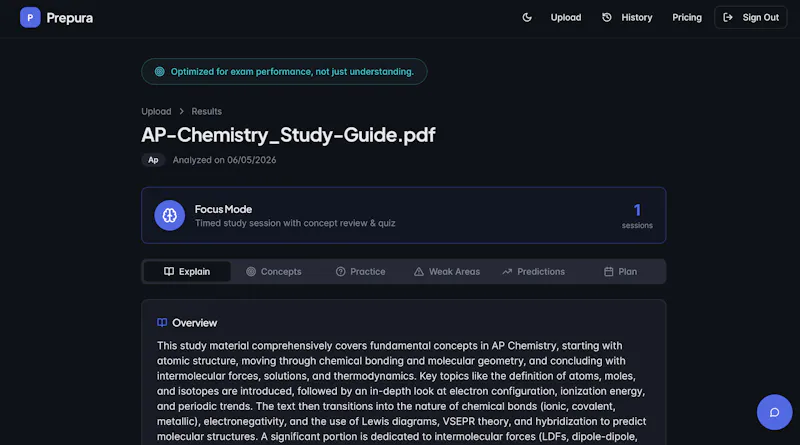Click the Focus Mode brain icon

pos(169,215)
